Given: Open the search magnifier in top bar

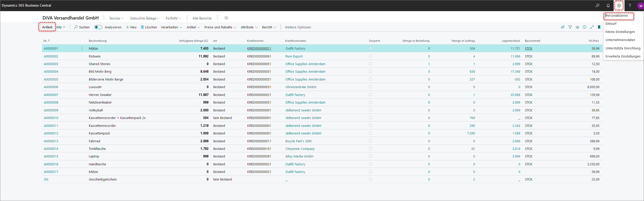Looking at the screenshot, I should click(597, 5).
